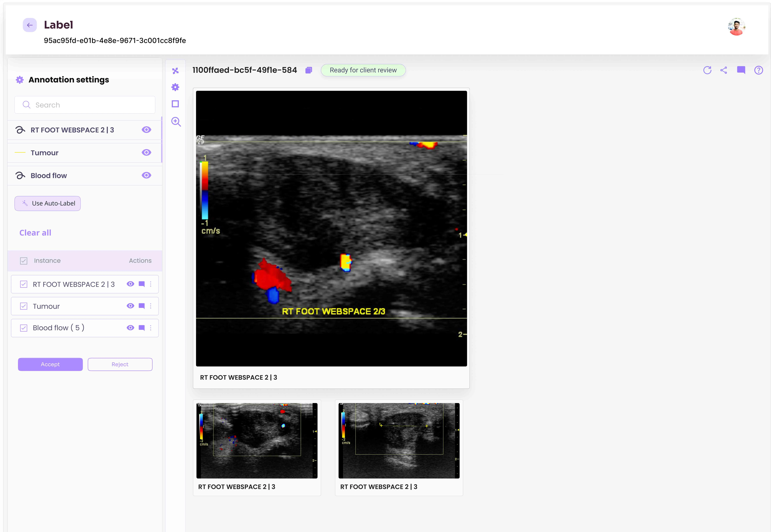Accept the annotation
Screen dimensions: 771x532
pyautogui.click(x=50, y=364)
